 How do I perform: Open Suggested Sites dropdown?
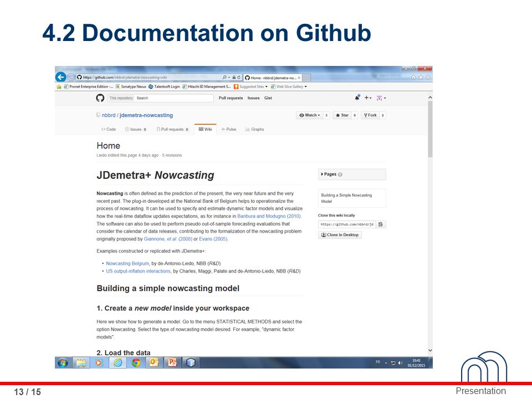pos(250,87)
